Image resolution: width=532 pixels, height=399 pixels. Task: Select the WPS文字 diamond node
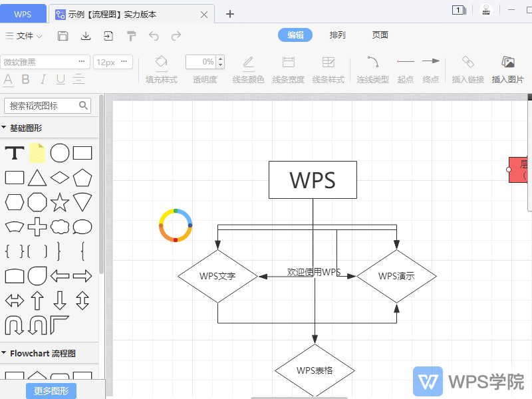pyautogui.click(x=218, y=276)
